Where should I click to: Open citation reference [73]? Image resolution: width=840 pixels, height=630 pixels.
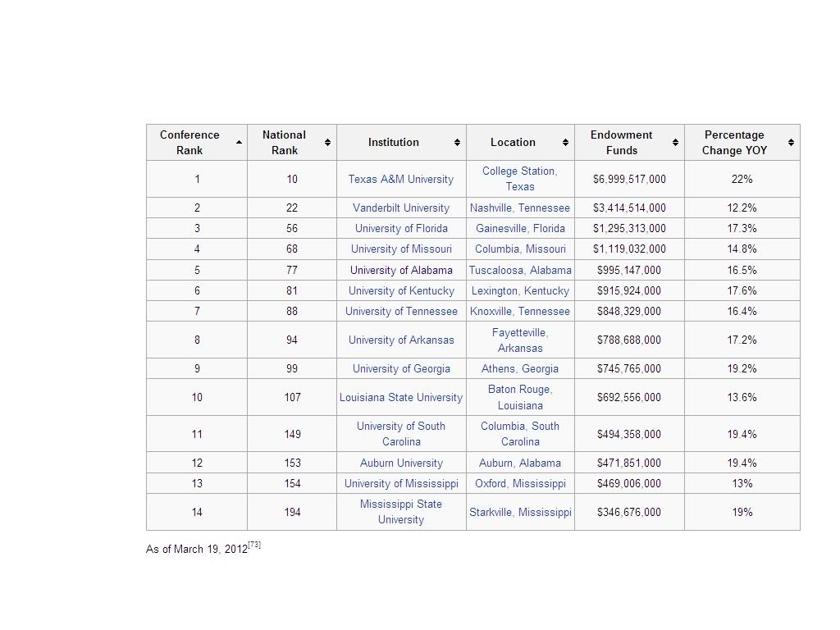click(254, 545)
